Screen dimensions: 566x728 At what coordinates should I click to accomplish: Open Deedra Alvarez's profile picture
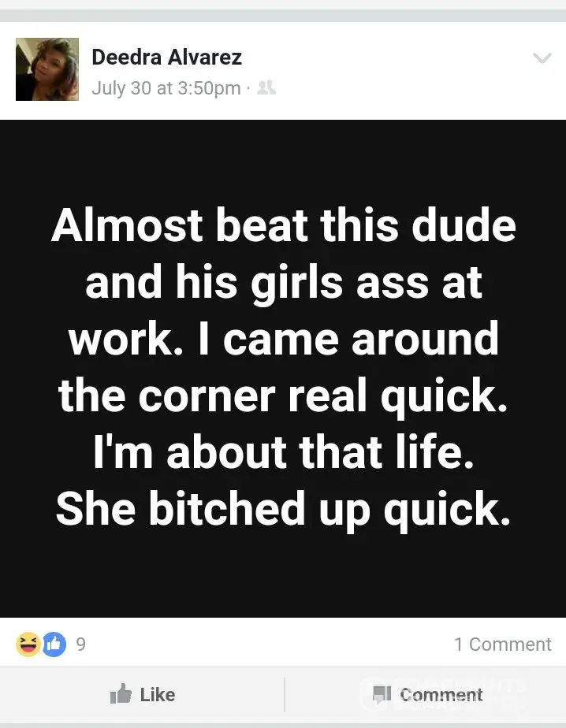(x=47, y=69)
